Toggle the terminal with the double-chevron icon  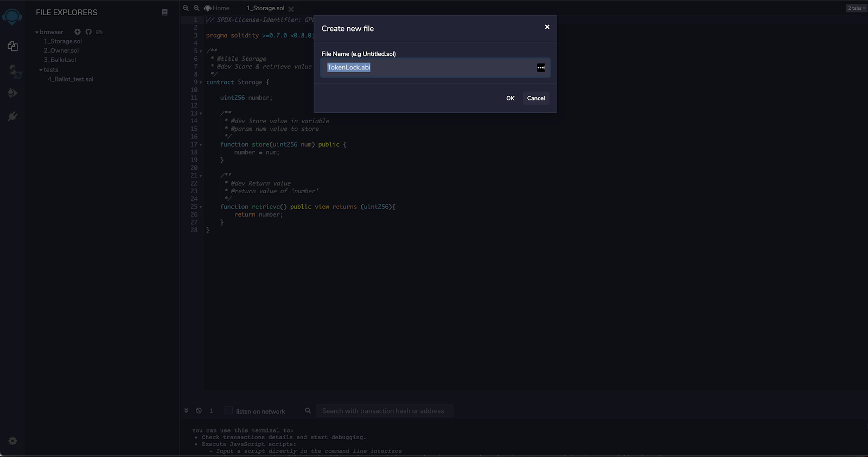point(186,411)
